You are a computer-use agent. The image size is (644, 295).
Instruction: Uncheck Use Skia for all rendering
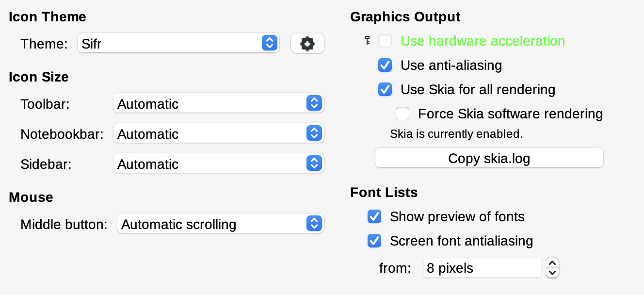[385, 89]
